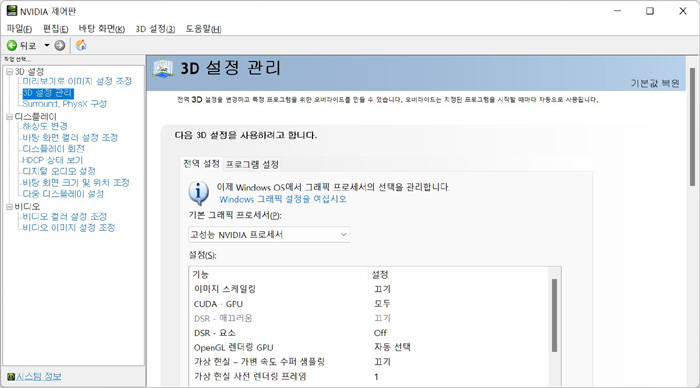Select the DSR - 요소 row
This screenshot has width=700, height=388.
(x=369, y=333)
